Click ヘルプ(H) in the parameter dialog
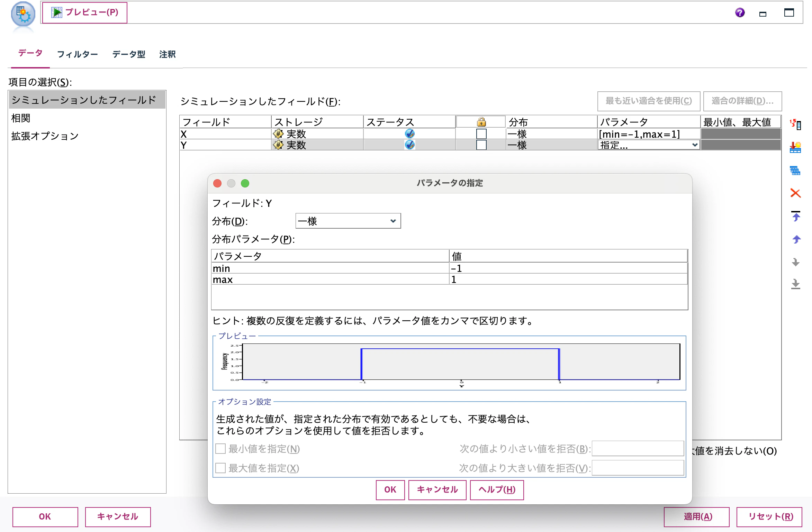 [x=497, y=489]
